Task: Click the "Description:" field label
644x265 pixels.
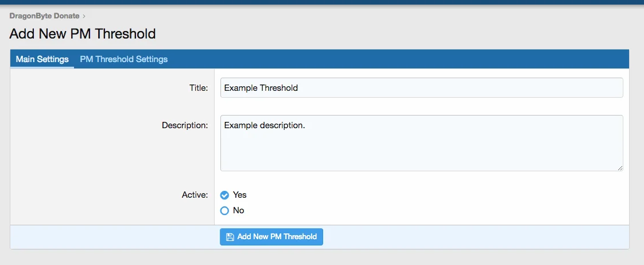Action: pos(185,125)
